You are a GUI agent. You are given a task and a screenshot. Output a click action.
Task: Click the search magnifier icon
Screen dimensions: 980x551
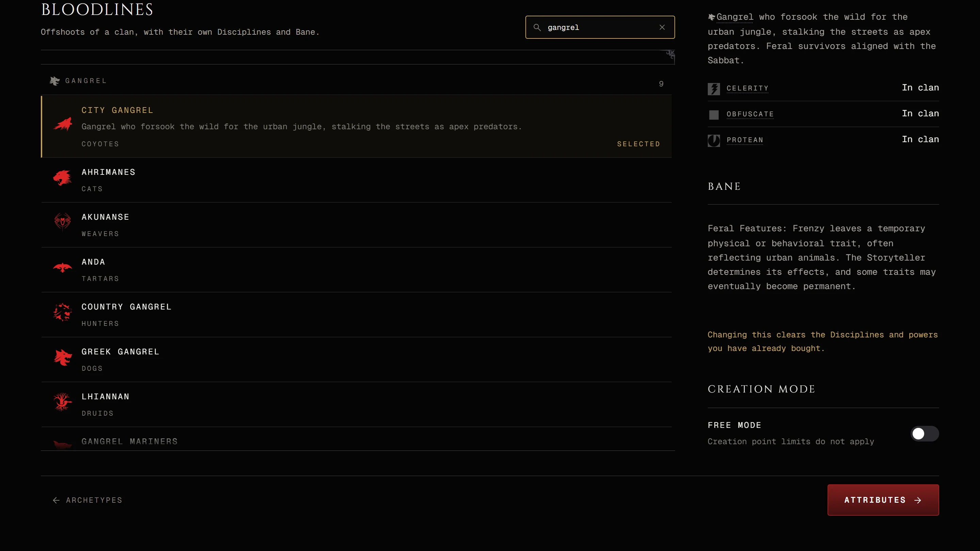pyautogui.click(x=537, y=27)
